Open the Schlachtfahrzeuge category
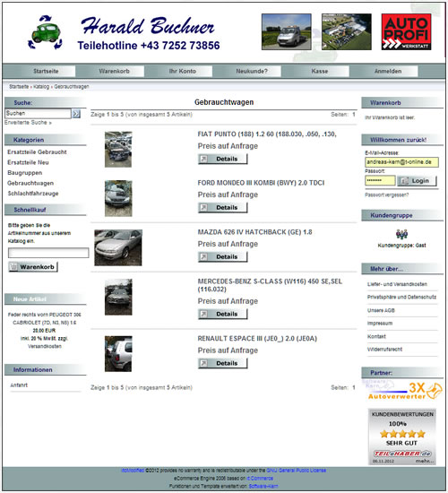This screenshot has width=448, height=493. (32, 194)
